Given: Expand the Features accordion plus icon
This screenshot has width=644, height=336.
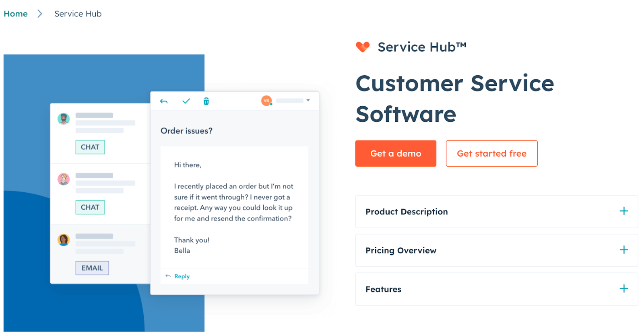Looking at the screenshot, I should [x=623, y=289].
